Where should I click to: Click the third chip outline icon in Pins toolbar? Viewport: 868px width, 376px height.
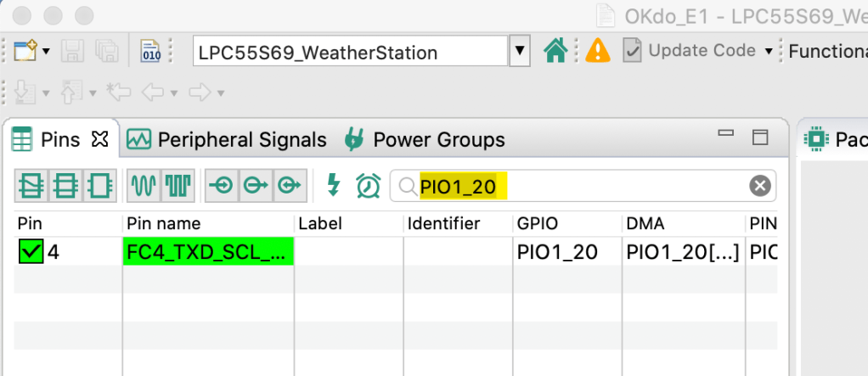[x=99, y=185]
